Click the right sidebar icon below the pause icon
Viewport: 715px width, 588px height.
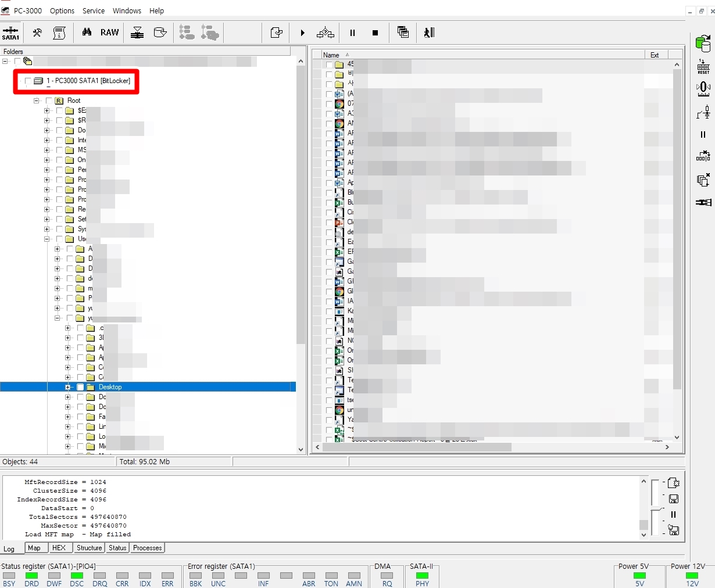coord(703,156)
